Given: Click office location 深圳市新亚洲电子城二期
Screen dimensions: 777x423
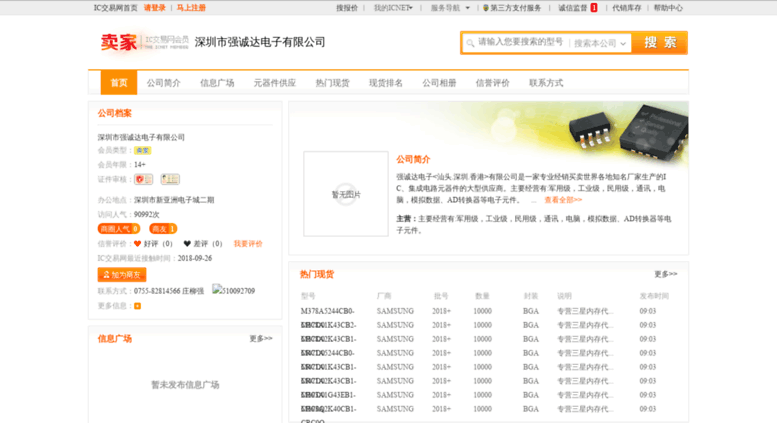Looking at the screenshot, I should coord(174,200).
